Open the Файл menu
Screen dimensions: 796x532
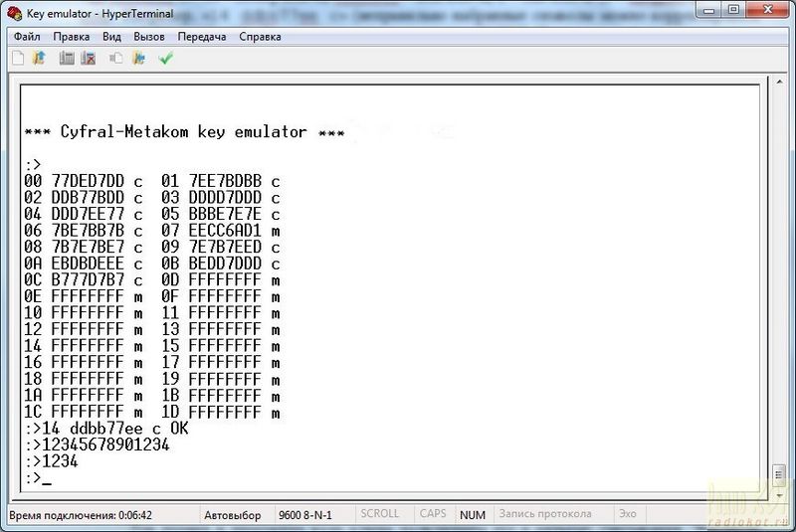27,37
